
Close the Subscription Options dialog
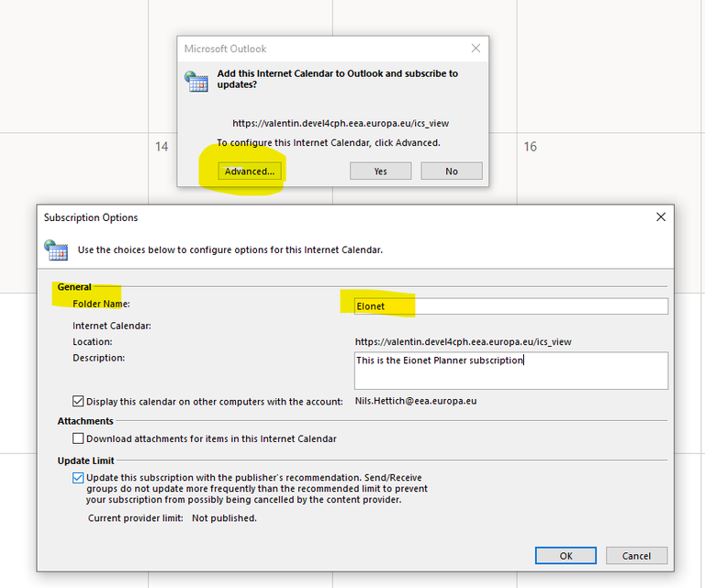coord(661,217)
